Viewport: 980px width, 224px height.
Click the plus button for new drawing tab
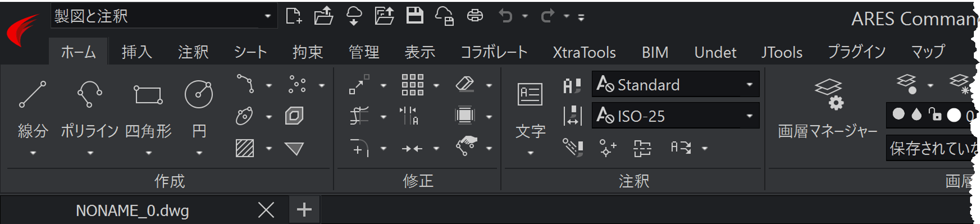(x=304, y=209)
